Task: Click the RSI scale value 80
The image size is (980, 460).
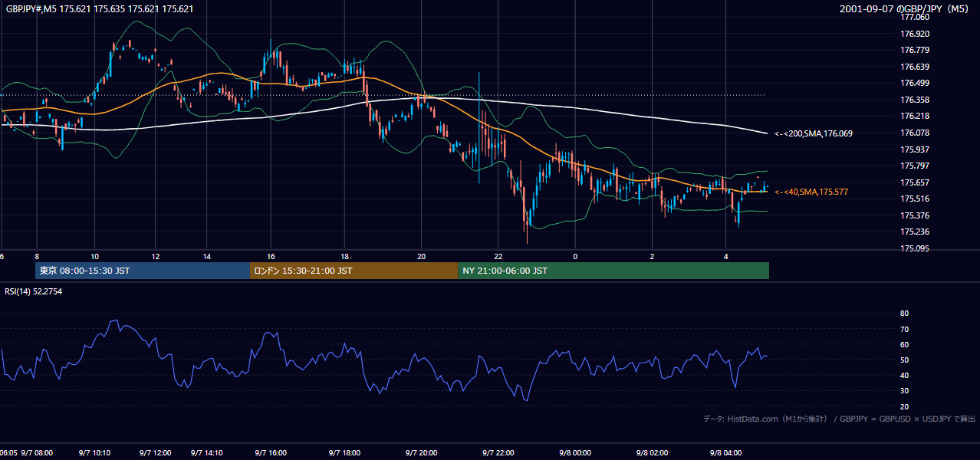Action: point(905,314)
